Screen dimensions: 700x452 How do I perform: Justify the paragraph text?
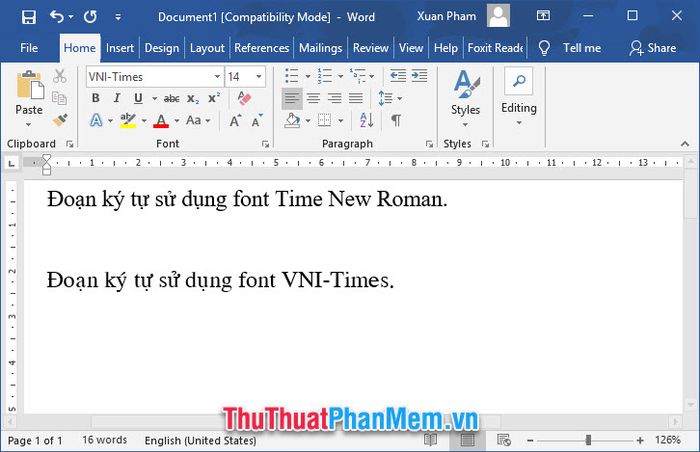click(x=356, y=98)
